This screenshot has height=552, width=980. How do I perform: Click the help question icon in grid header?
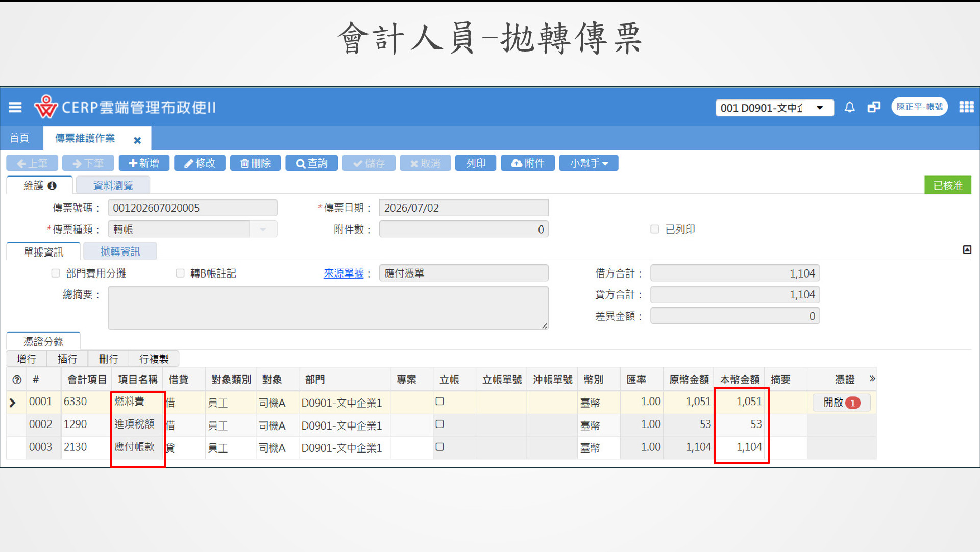17,380
